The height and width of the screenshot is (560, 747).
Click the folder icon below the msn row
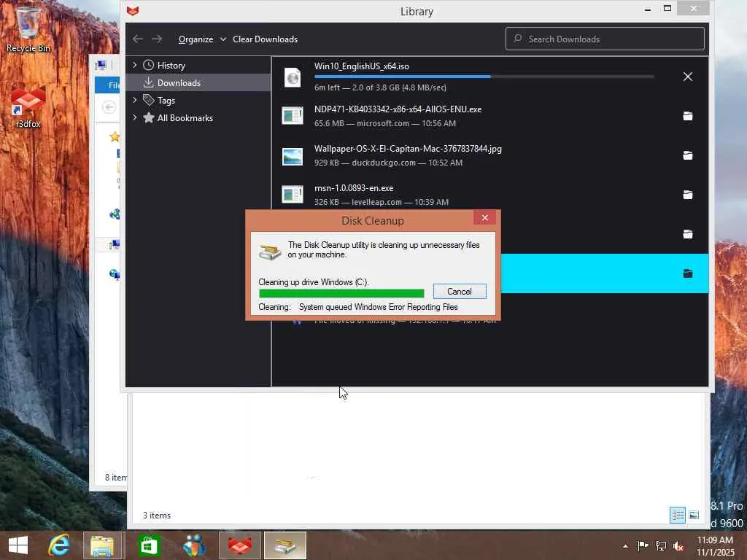click(687, 234)
